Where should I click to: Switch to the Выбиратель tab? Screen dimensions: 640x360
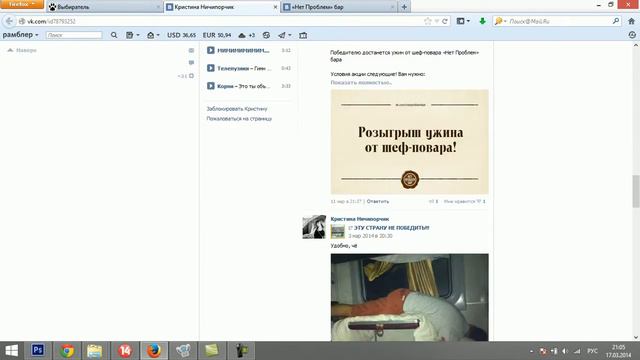104,7
